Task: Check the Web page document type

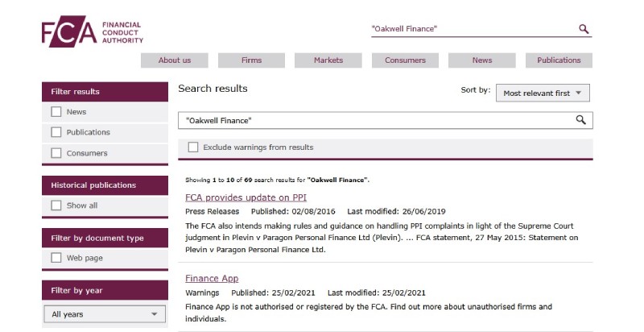Action: pyautogui.click(x=56, y=258)
